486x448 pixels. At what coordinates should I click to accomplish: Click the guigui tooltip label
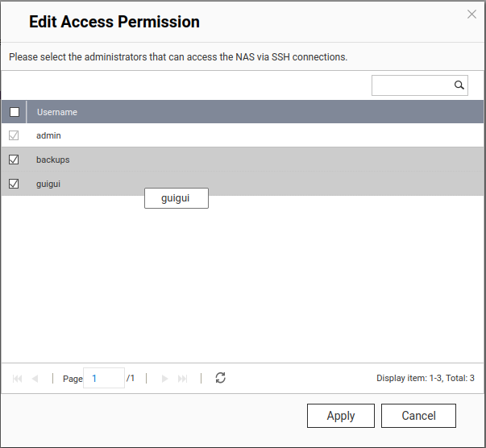point(176,198)
